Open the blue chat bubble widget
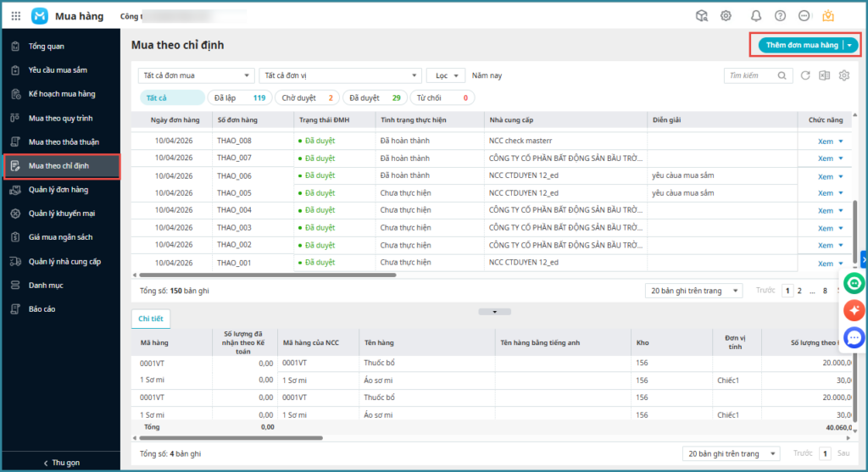Screen dimensions: 868x472 [854, 337]
